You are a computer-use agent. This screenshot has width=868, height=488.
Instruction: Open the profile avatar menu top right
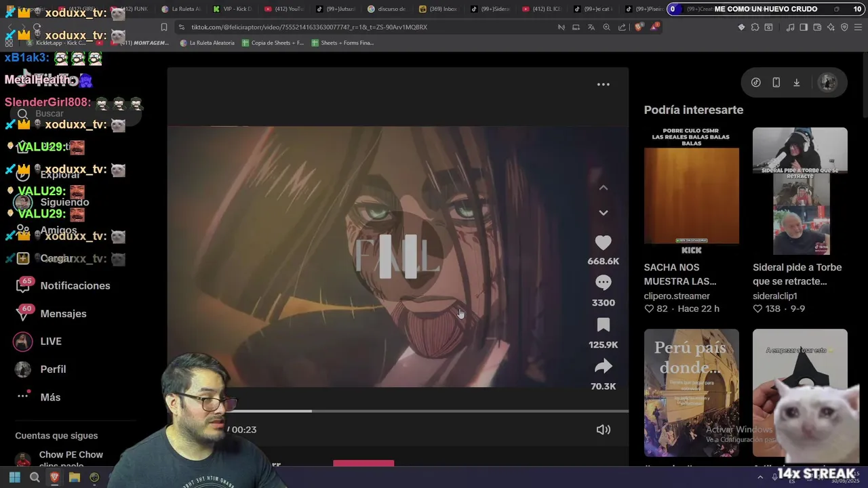[x=827, y=83]
